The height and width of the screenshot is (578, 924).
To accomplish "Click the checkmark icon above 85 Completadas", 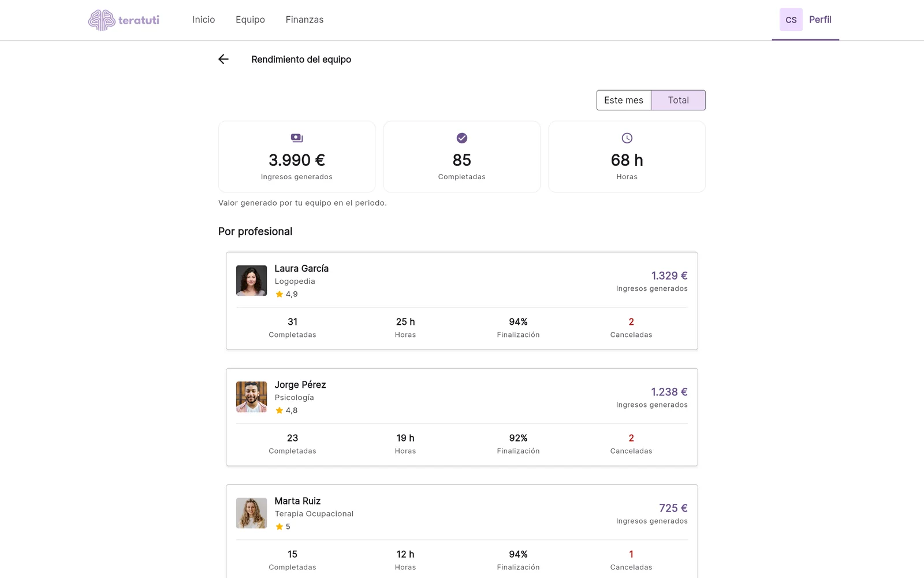I will click(462, 138).
